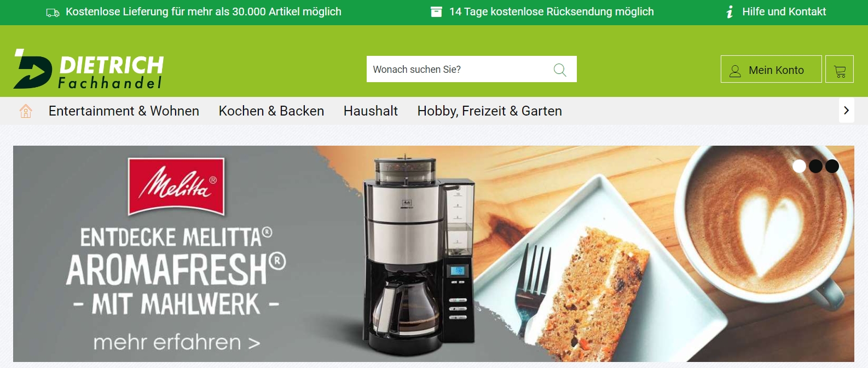Click the info icon beside Hilfe
This screenshot has width=868, height=368.
pyautogui.click(x=730, y=12)
